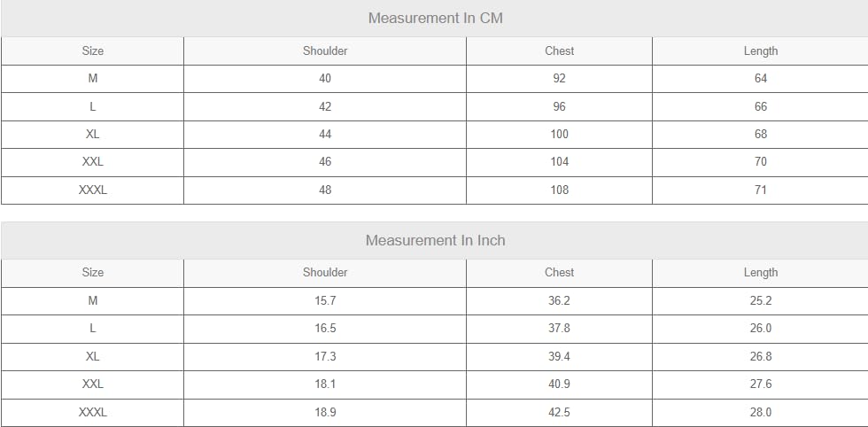This screenshot has height=427, width=868.
Task: Click the length value 71
Action: tap(760, 190)
